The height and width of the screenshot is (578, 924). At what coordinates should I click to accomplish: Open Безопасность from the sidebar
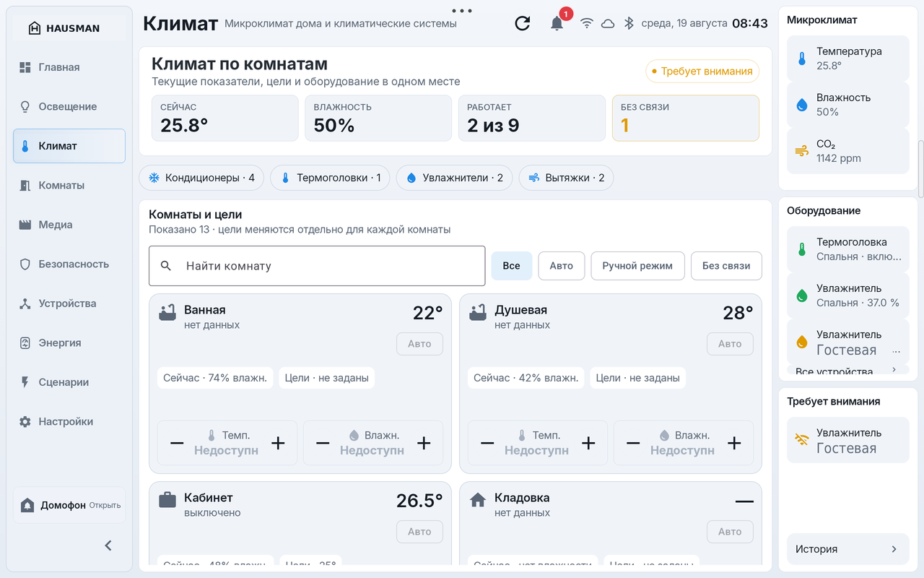[x=69, y=264]
